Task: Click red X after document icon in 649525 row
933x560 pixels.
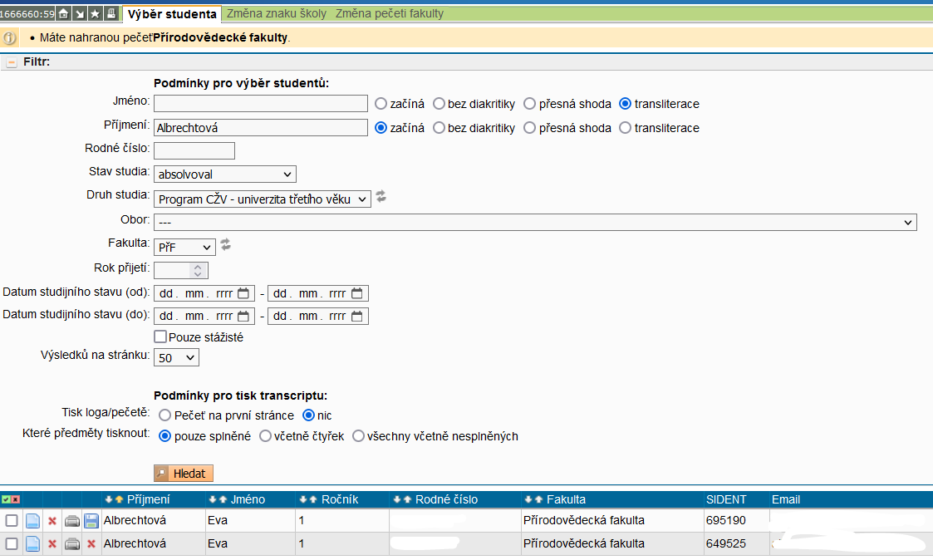Action: click(x=52, y=544)
